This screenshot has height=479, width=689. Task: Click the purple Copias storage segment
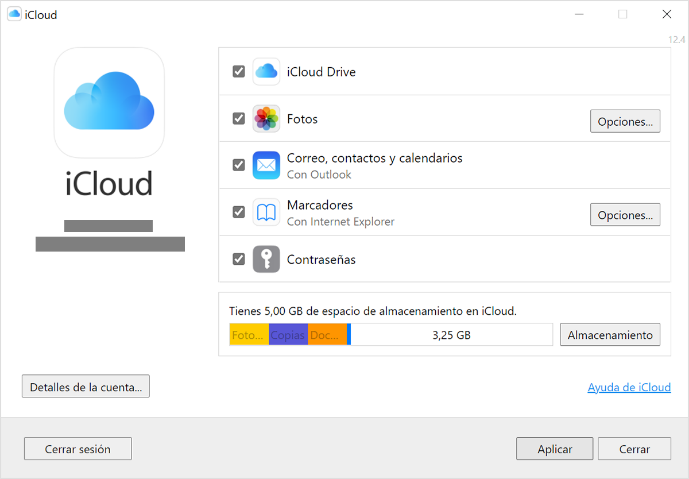(288, 335)
